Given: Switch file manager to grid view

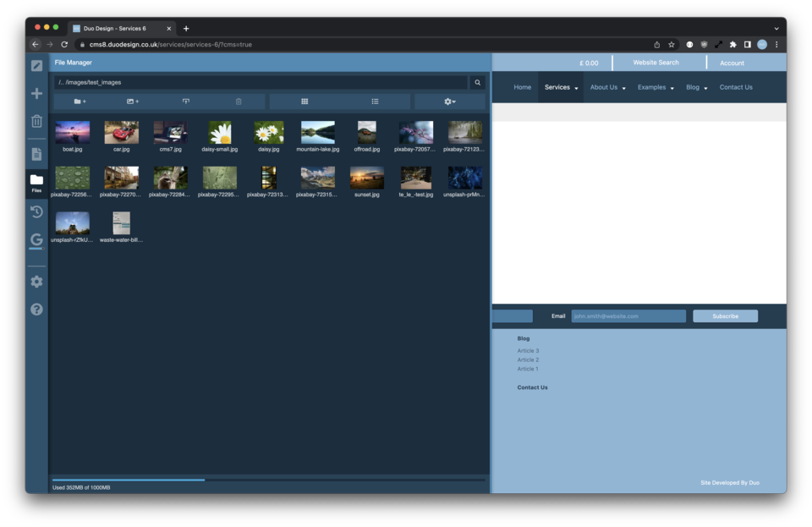Looking at the screenshot, I should pos(304,102).
